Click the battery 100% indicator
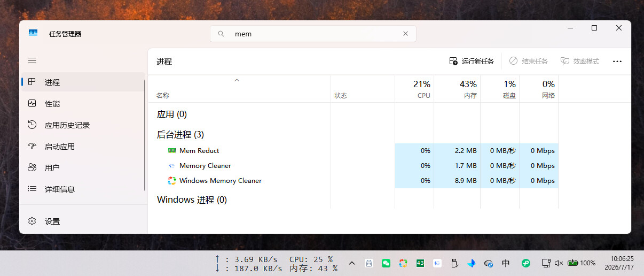The width and height of the screenshot is (644, 276). click(x=582, y=263)
